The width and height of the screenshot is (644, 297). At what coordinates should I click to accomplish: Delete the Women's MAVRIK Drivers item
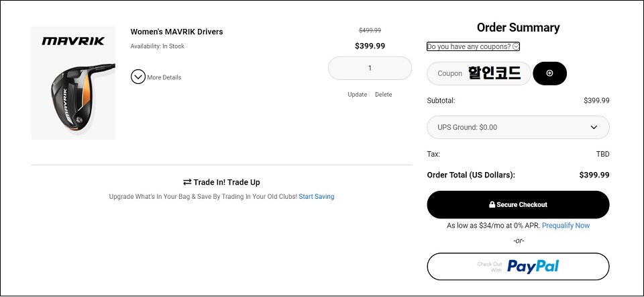click(383, 95)
